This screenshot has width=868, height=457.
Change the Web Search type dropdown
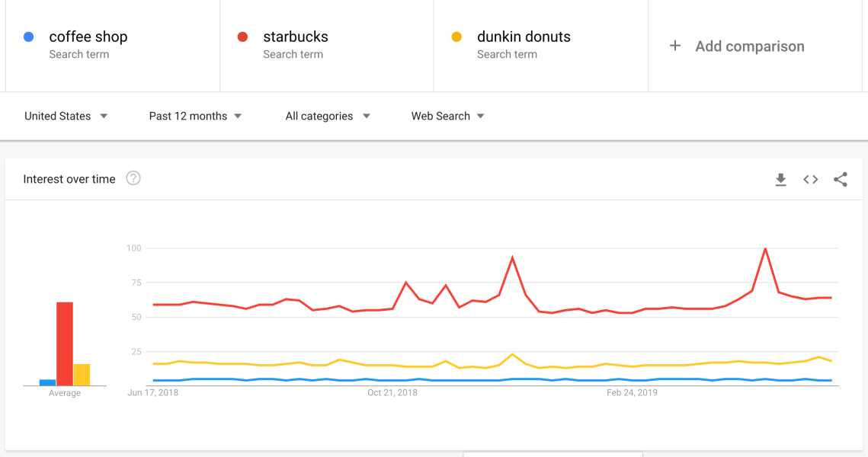[x=447, y=116]
